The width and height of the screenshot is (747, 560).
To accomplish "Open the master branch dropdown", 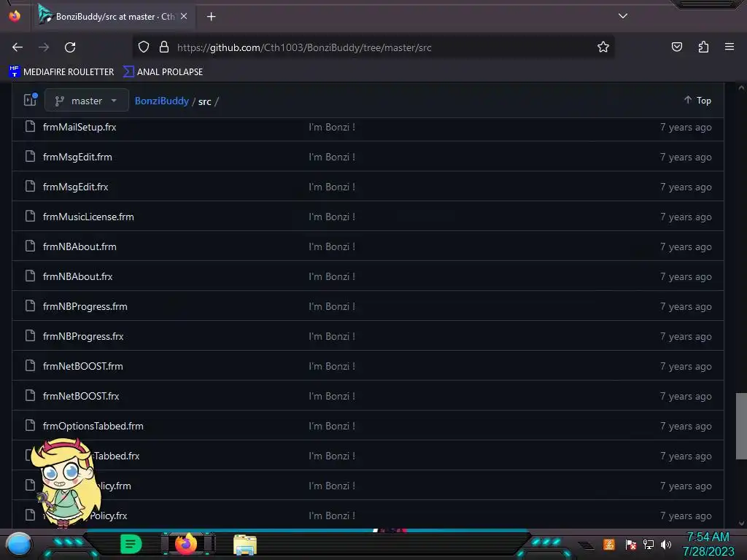I will (x=87, y=101).
